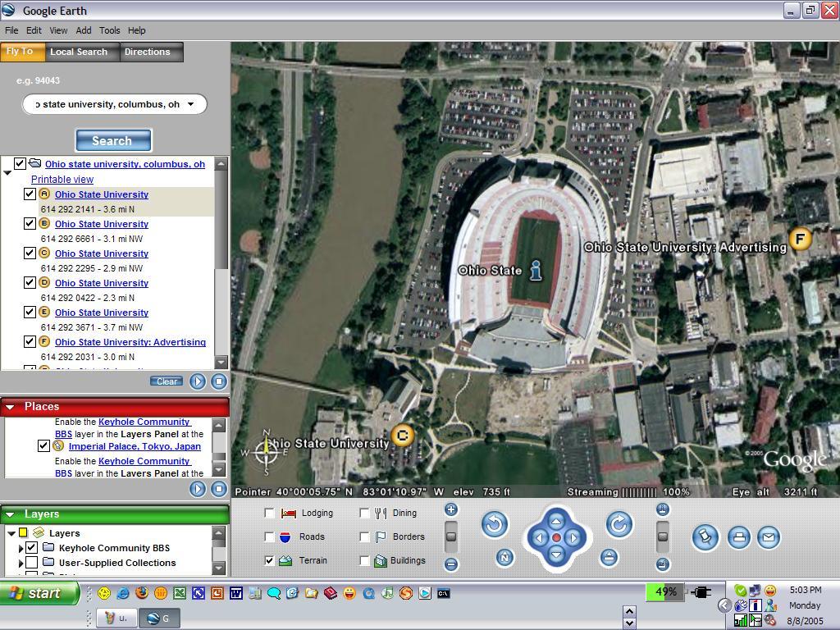Enable the Dining layer
This screenshot has width=840, height=630.
364,514
